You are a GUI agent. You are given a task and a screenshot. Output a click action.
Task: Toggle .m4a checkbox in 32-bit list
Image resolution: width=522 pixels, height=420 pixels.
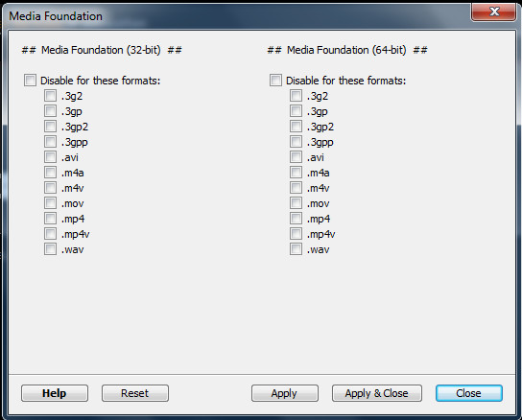coord(50,172)
